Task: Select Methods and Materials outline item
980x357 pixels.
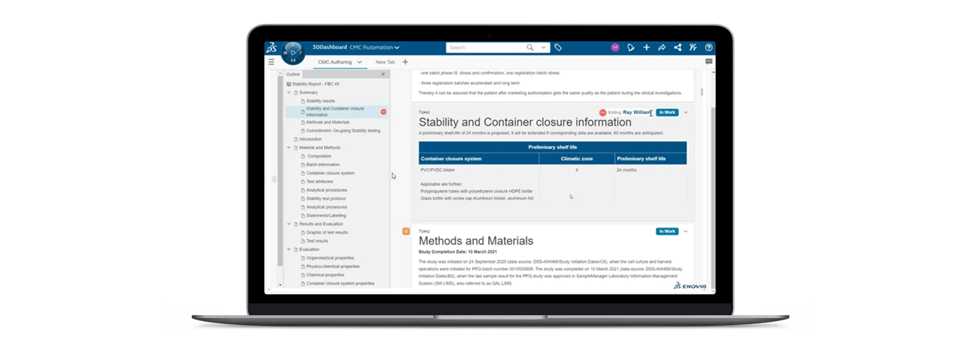Action: (328, 122)
